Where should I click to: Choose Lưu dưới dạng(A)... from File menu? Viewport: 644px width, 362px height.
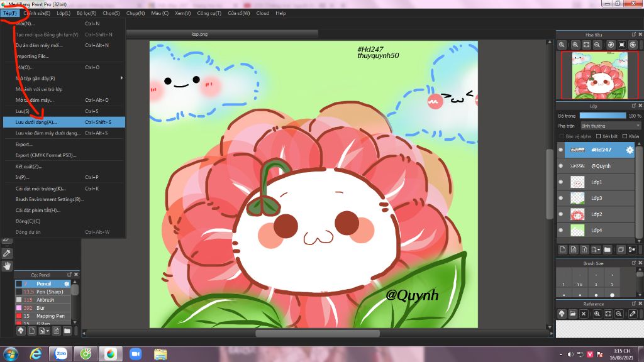64,122
